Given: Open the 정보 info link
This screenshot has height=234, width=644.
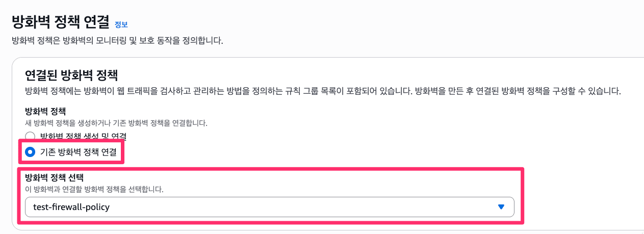Looking at the screenshot, I should pos(121,24).
